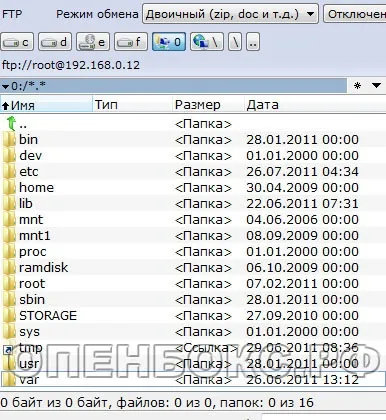The image size is (386, 420).
Task: Click date 06.10.2009 00:00 of ramdisk
Action: 302,268
